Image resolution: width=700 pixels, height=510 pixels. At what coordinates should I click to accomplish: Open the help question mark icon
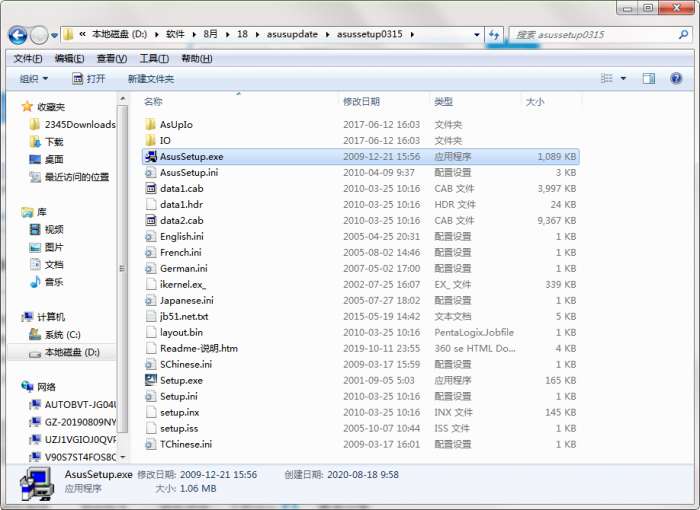coord(676,79)
